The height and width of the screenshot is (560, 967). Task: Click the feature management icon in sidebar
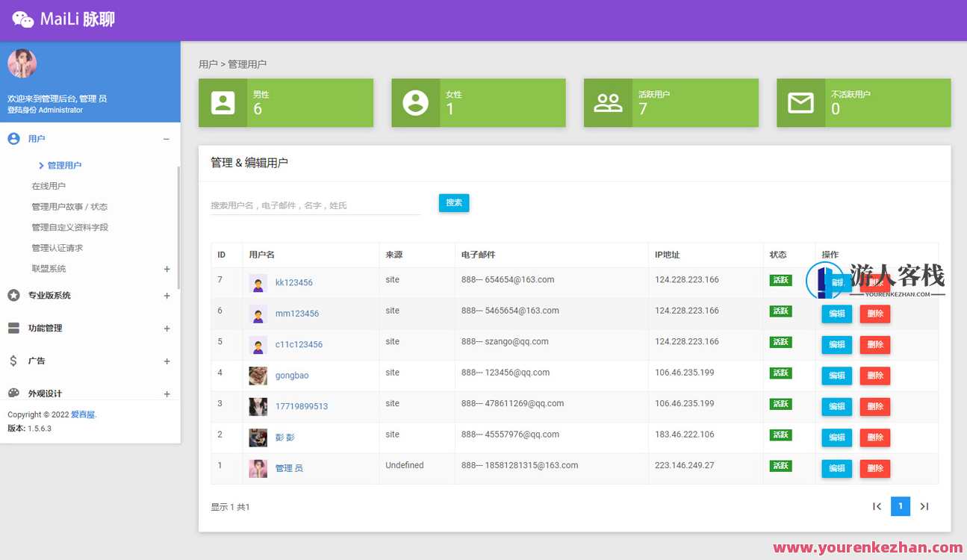13,328
